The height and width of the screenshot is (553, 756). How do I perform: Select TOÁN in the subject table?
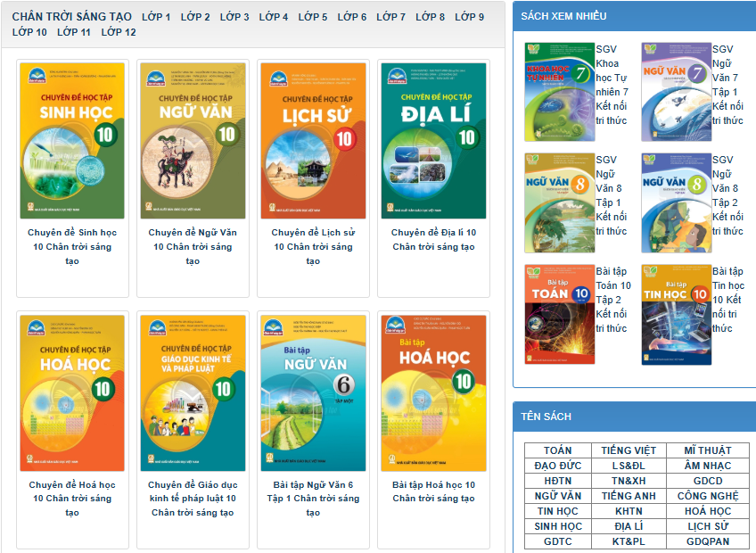coord(558,450)
